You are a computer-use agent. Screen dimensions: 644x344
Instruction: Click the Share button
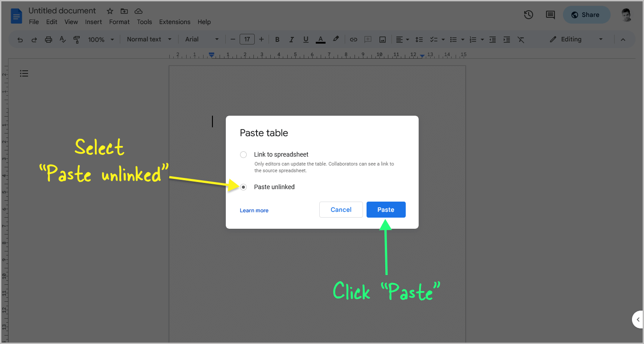point(587,15)
